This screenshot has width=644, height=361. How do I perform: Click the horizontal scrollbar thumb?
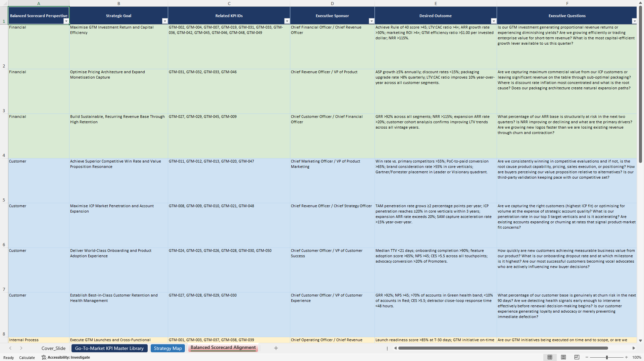503,348
